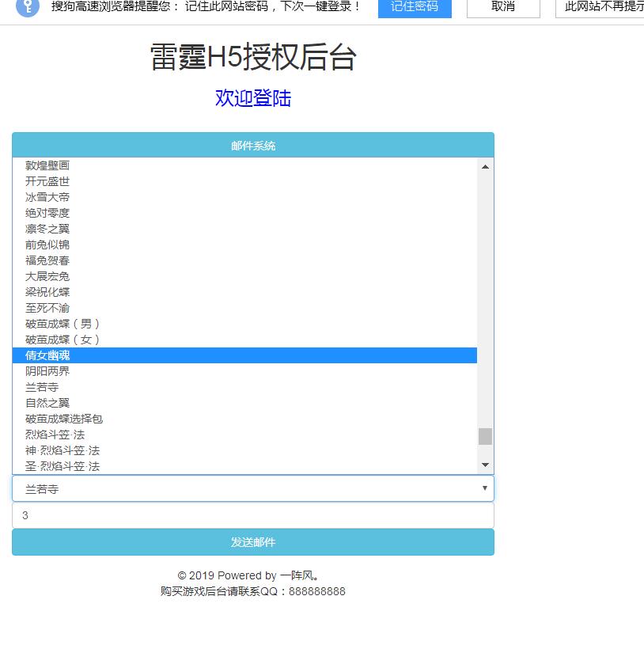Select 破茧成蝶选择包 item
The width and height of the screenshot is (644, 668).
(x=64, y=419)
